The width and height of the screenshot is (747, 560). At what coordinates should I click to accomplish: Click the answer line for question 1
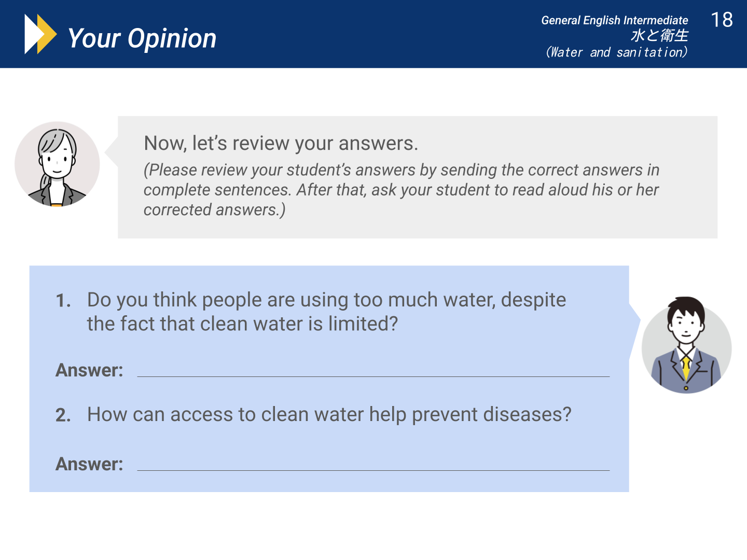point(373,376)
